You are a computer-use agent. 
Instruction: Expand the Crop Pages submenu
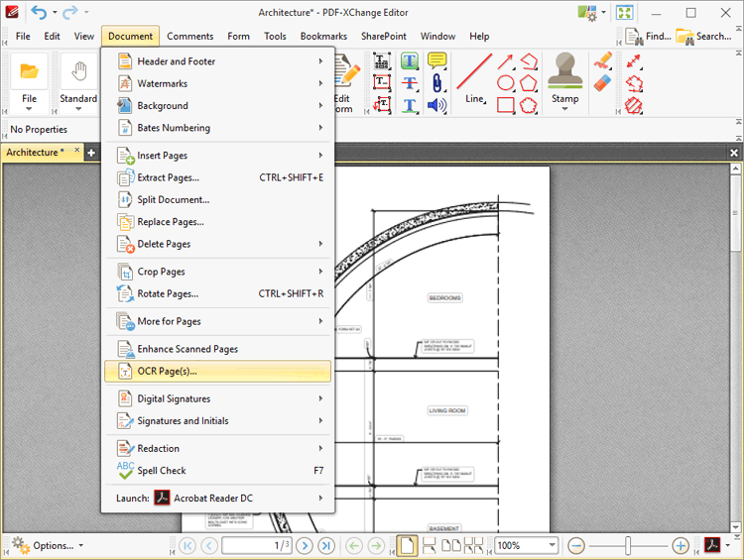pos(218,272)
